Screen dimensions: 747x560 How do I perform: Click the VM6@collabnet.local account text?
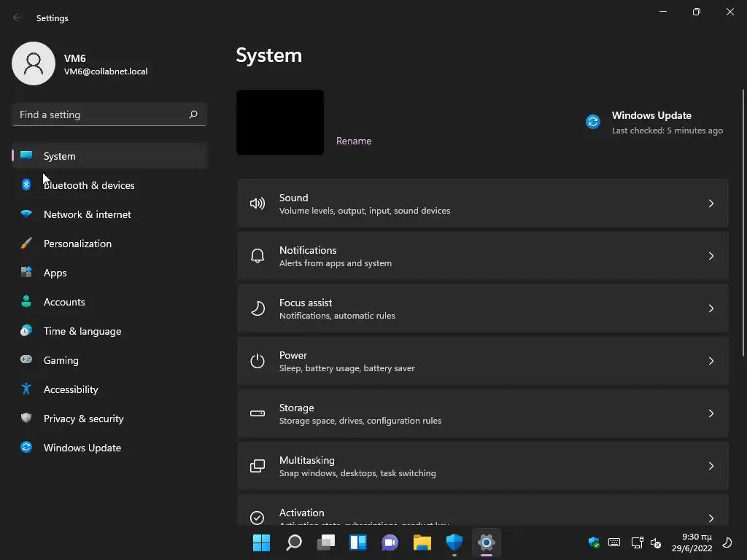click(106, 71)
